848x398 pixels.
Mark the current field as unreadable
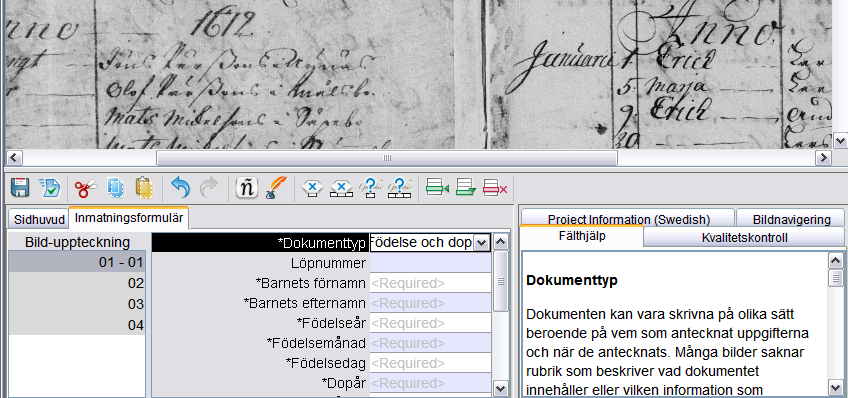pyautogui.click(x=370, y=188)
